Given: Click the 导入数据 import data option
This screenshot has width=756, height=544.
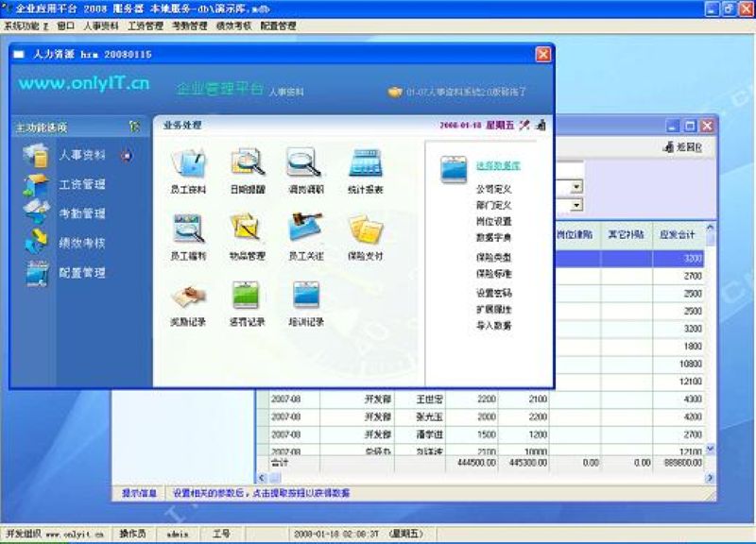Looking at the screenshot, I should (493, 325).
